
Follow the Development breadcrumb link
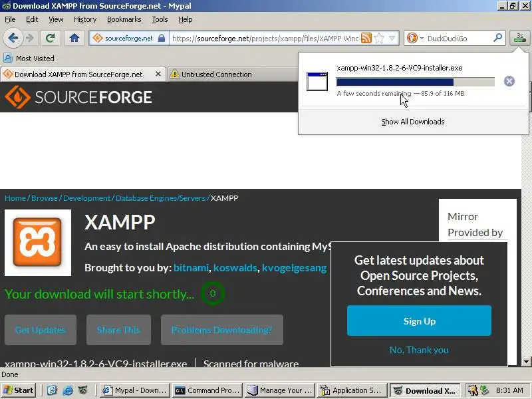pos(87,198)
